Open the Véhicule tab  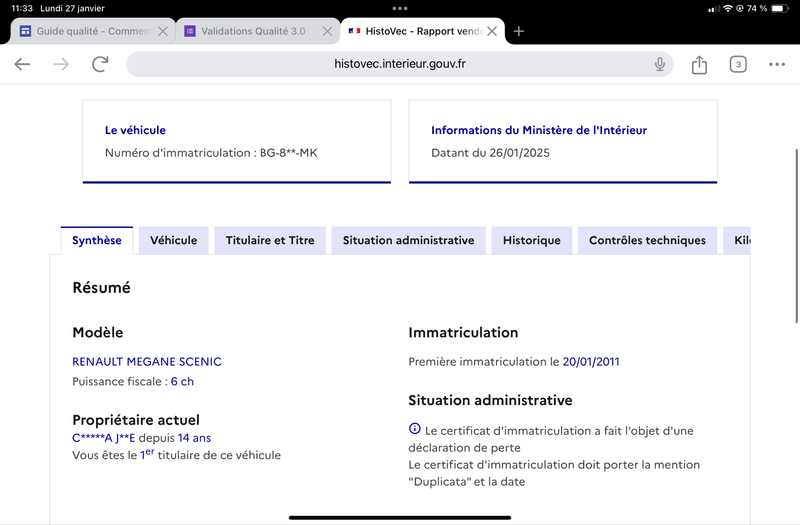[173, 240]
